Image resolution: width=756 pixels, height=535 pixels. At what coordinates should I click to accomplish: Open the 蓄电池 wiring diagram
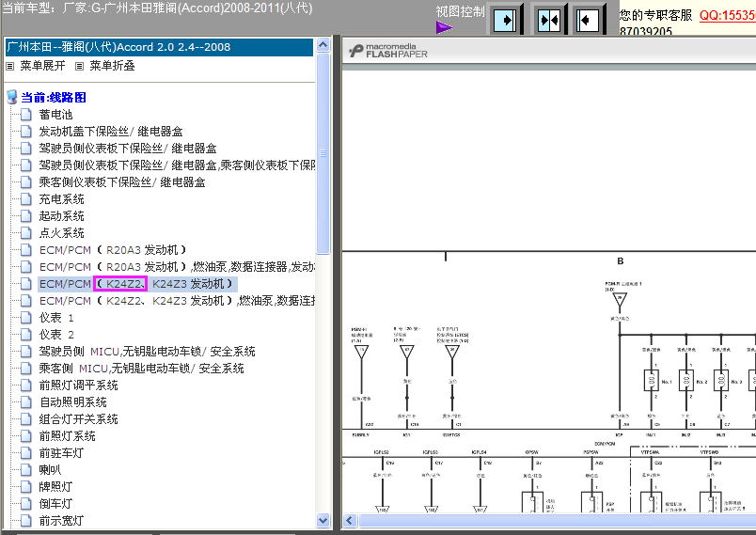55,115
